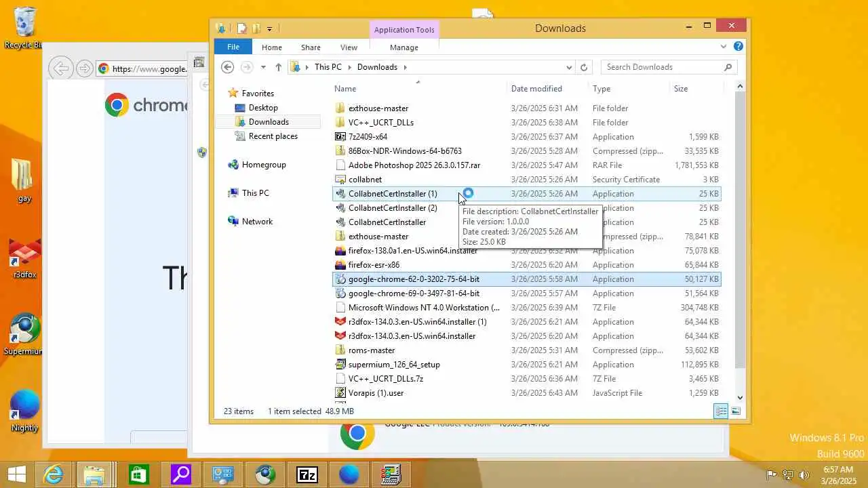
Task: Open Explorer Help question mark icon
Action: coord(738,47)
